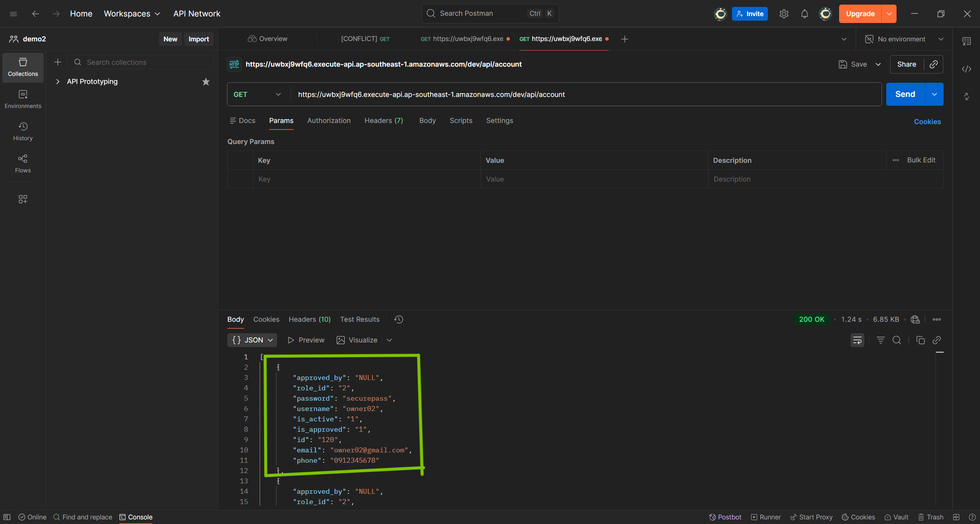
Task: Switch to the Authorization tab
Action: coord(329,121)
